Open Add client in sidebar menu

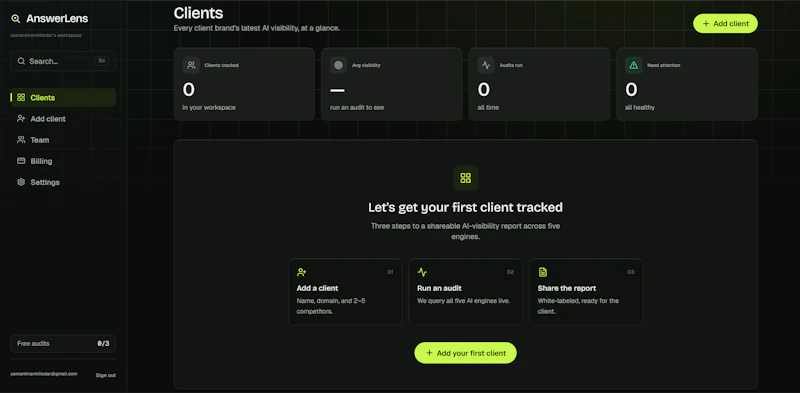click(x=63, y=119)
